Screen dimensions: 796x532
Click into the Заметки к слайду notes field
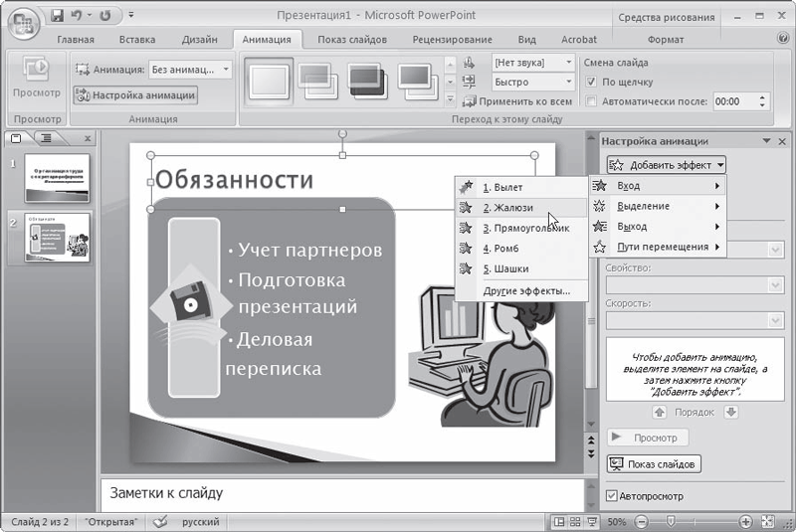342,494
